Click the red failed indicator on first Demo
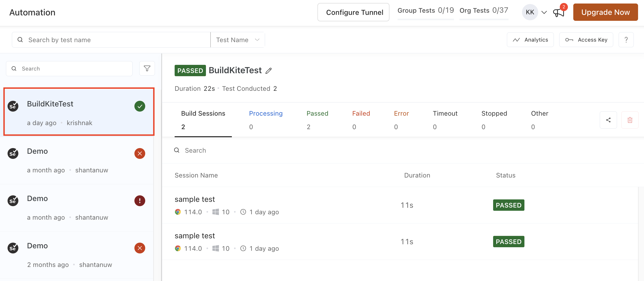This screenshot has height=281, width=644. [140, 153]
